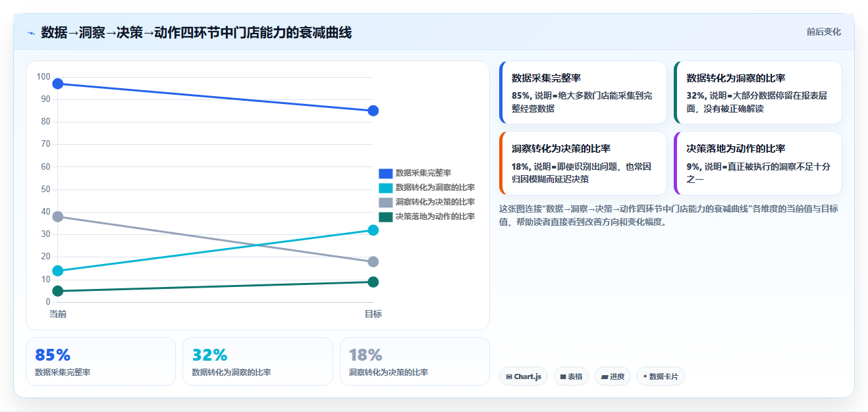Click the 目标 x-axis label
868x412 pixels.
point(373,314)
